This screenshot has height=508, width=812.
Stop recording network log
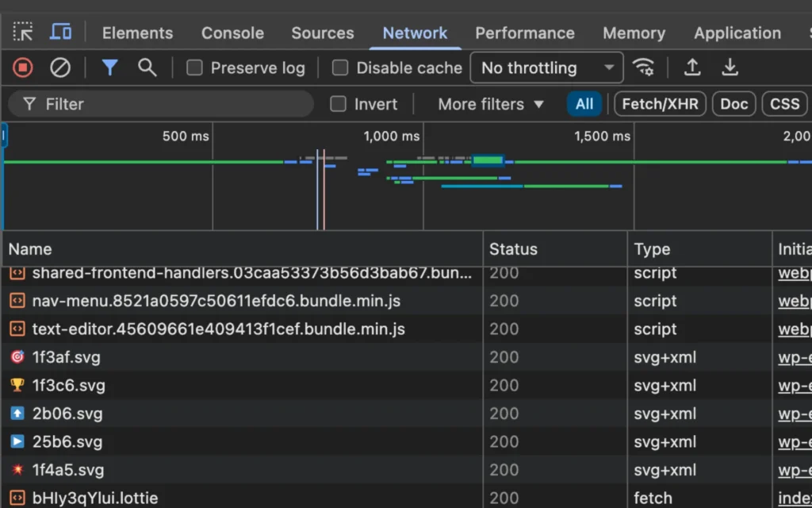point(23,68)
